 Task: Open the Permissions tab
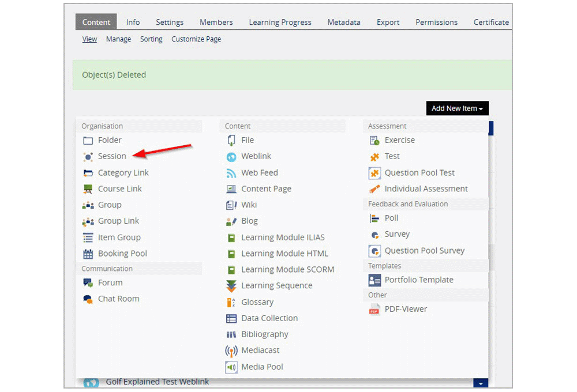[436, 22]
